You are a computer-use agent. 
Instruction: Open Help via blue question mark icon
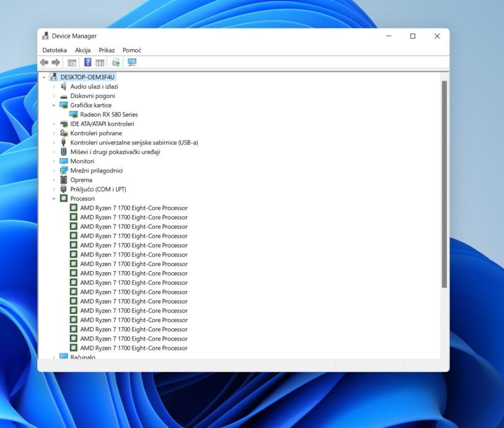pyautogui.click(x=87, y=62)
